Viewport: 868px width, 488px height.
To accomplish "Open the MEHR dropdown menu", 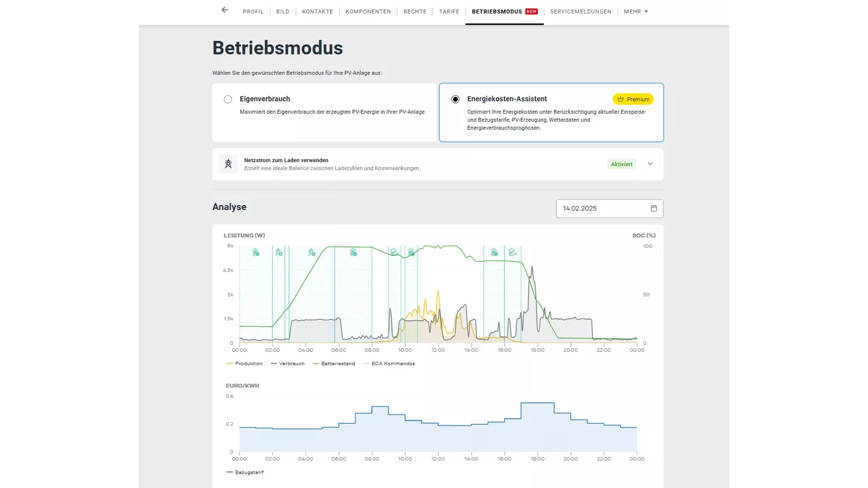I will coord(635,11).
